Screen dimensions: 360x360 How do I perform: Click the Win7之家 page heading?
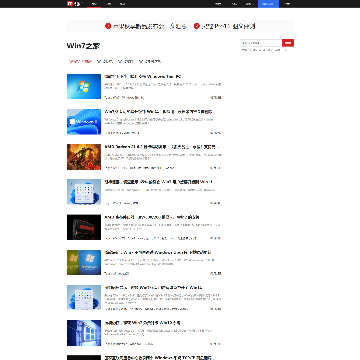(x=83, y=46)
